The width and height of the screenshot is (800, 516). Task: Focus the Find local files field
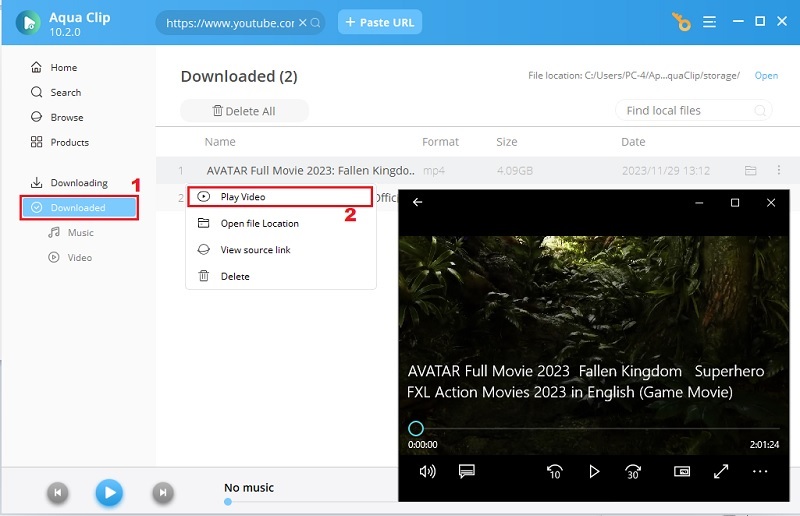coord(693,110)
